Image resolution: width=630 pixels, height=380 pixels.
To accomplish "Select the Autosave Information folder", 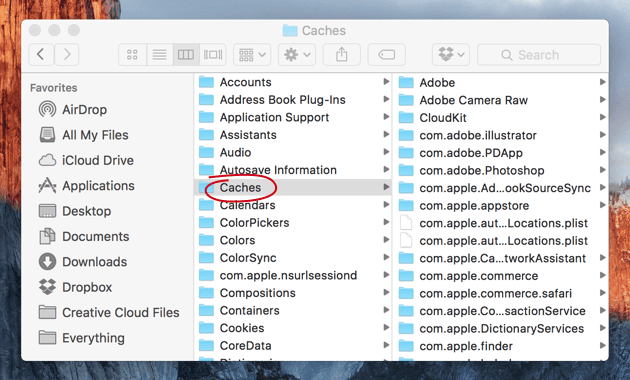I will pyautogui.click(x=293, y=170).
